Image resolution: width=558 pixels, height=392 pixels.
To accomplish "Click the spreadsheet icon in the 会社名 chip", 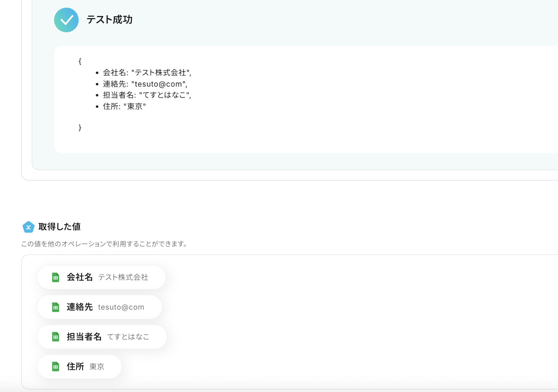I will tap(55, 277).
